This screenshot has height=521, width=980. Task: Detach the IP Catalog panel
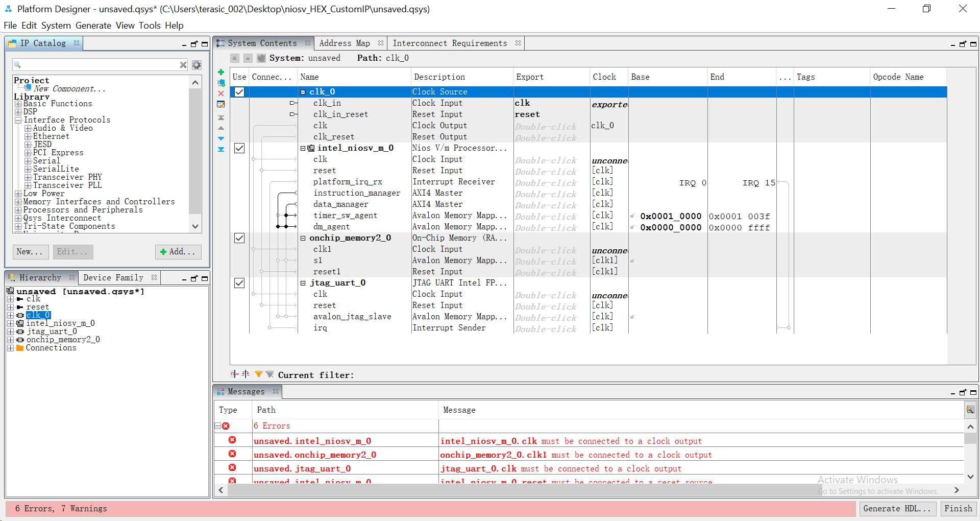click(x=194, y=44)
